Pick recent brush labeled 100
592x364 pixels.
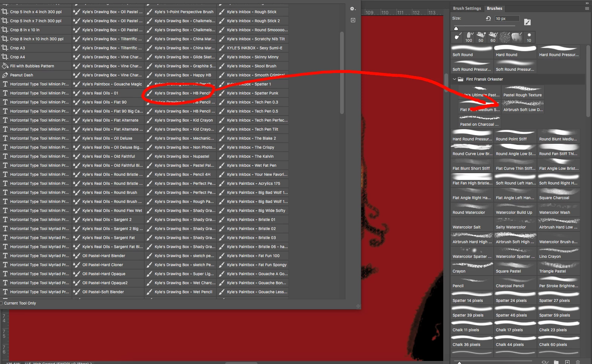click(469, 37)
